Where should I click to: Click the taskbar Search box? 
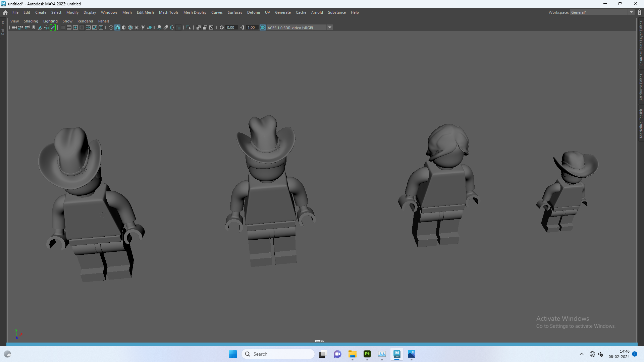click(278, 354)
